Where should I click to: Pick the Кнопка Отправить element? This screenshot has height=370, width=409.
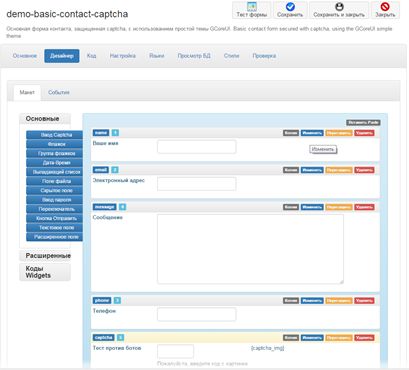point(54,218)
